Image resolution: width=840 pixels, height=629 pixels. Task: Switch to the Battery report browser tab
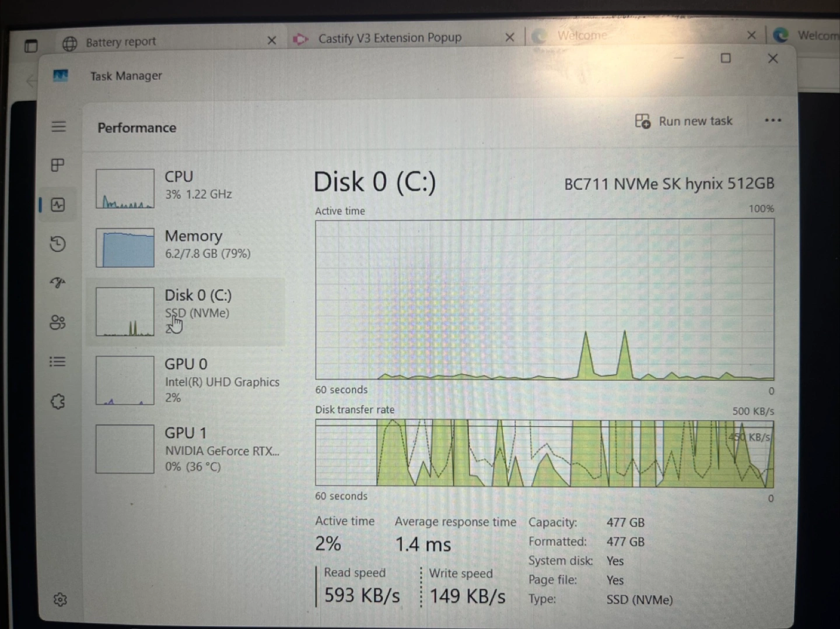tap(170, 41)
